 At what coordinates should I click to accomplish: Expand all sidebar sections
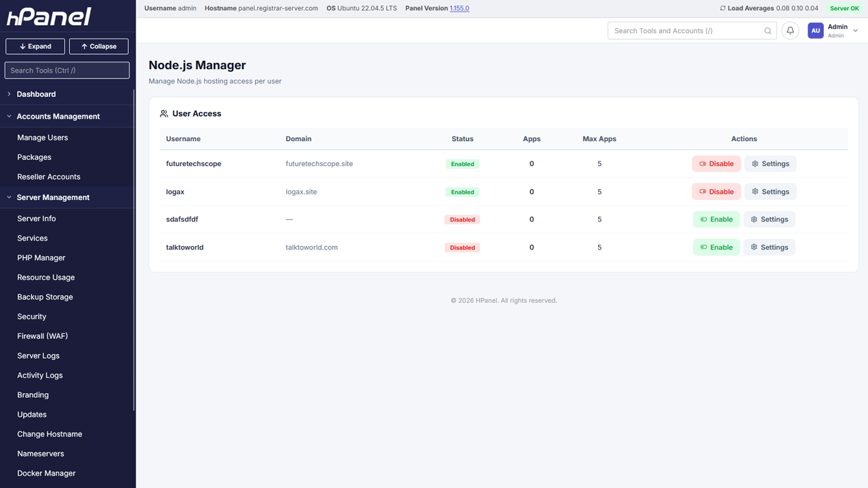tap(35, 46)
